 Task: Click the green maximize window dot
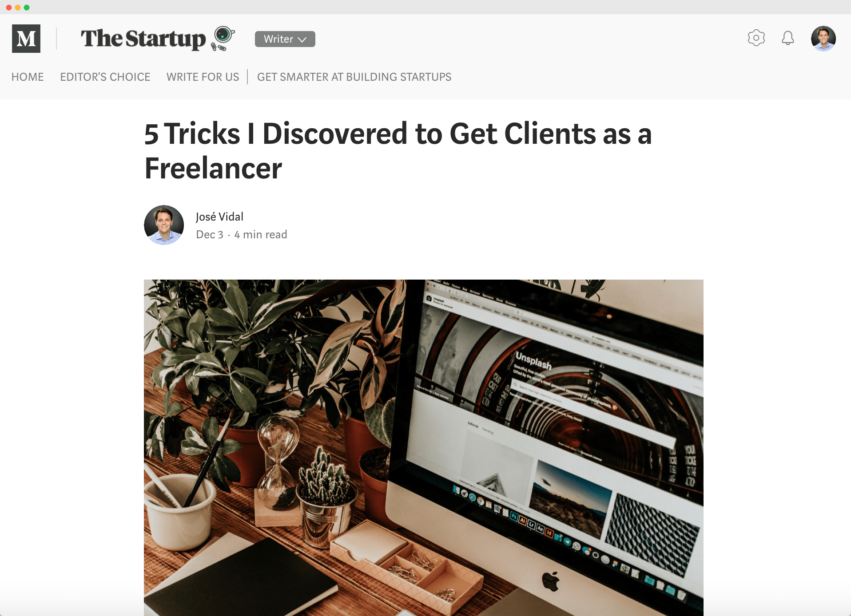(27, 8)
